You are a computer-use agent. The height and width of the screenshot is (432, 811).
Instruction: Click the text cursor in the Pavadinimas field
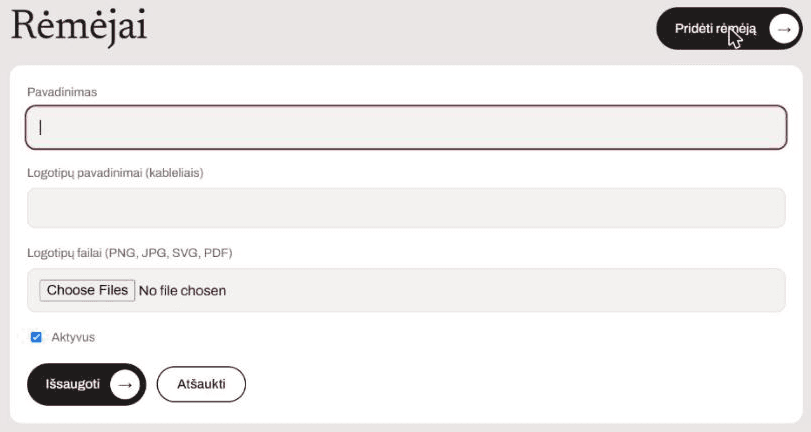tap(40, 127)
